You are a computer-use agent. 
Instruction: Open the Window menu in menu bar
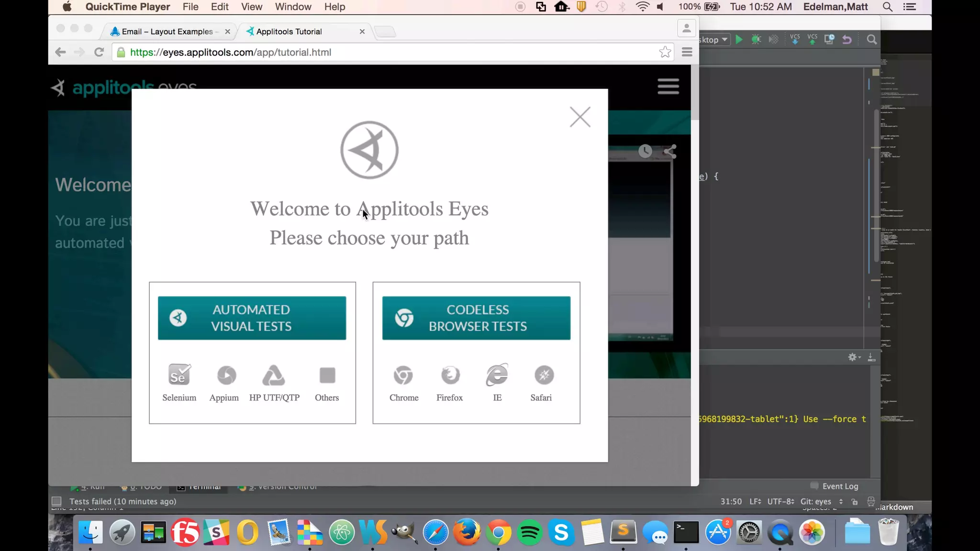(x=293, y=7)
